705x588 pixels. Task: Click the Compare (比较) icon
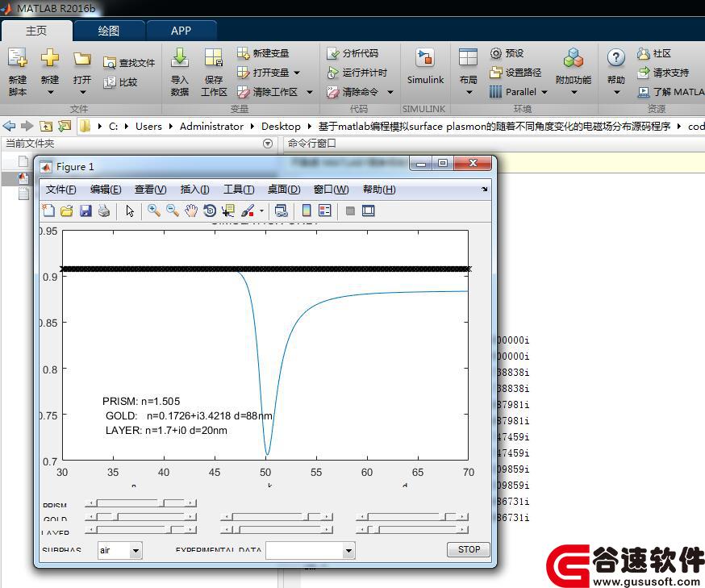[109, 82]
